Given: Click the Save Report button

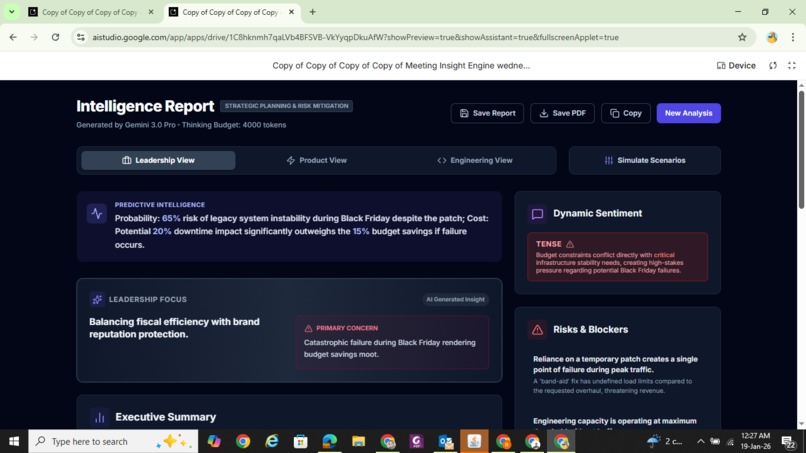Looking at the screenshot, I should point(487,113).
